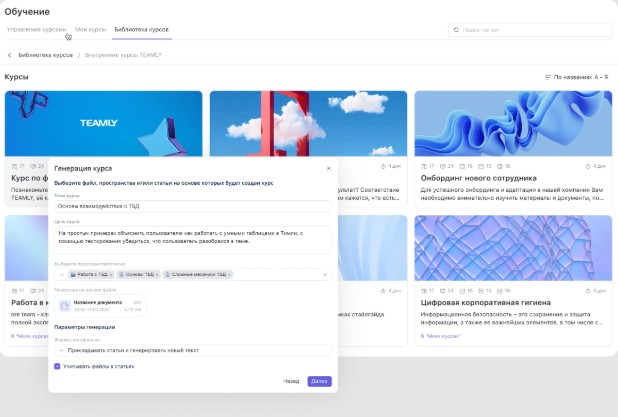
Task: Open the Формат материалов dropdown
Action: [x=193, y=350]
